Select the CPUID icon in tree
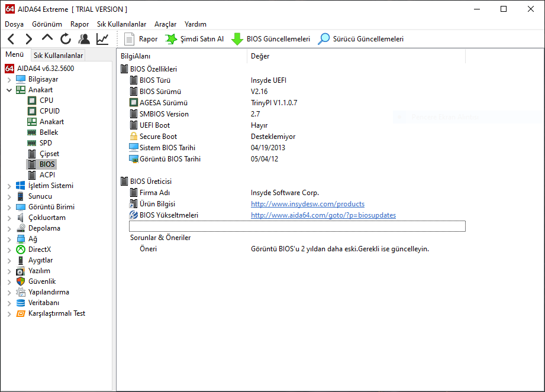The height and width of the screenshot is (392, 545). coord(31,111)
